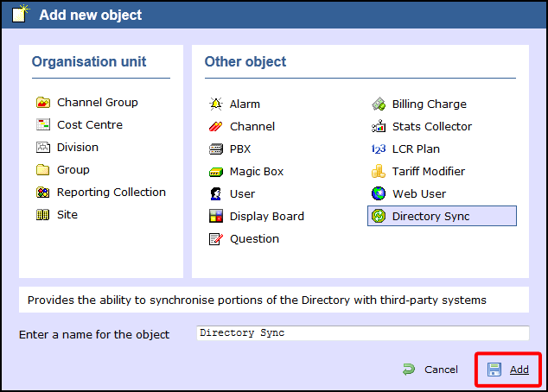Image resolution: width=548 pixels, height=392 pixels.
Task: Select the Magic Box icon
Action: click(x=216, y=172)
